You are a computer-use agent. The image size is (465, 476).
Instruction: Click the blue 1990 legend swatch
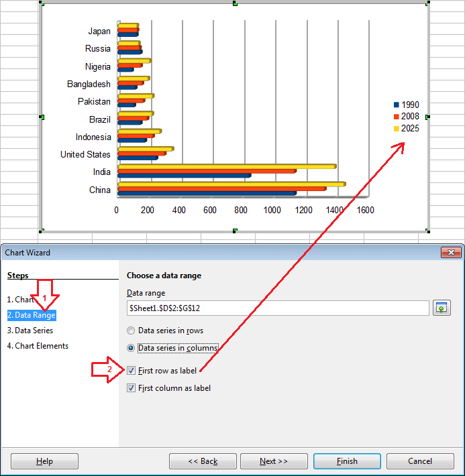click(396, 105)
